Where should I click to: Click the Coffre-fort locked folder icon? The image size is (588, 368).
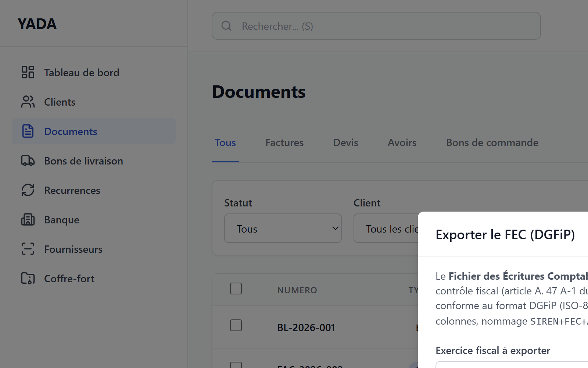pos(28,278)
